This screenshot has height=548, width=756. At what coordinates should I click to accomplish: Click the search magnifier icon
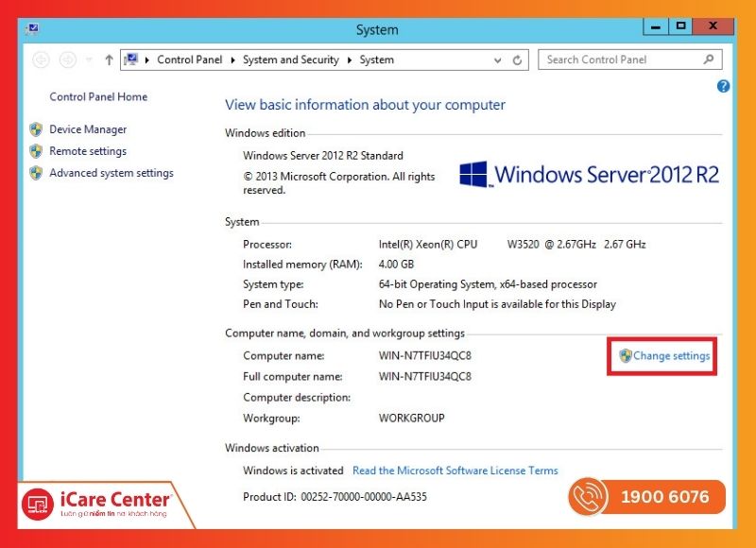click(708, 60)
